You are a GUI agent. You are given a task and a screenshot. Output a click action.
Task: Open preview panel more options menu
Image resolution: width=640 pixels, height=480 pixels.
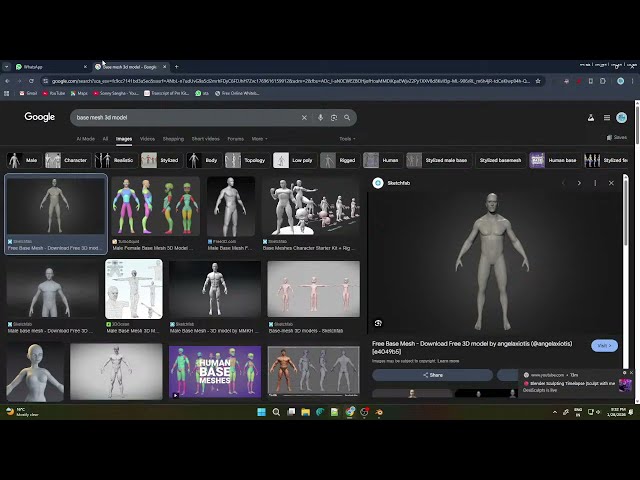tap(595, 183)
